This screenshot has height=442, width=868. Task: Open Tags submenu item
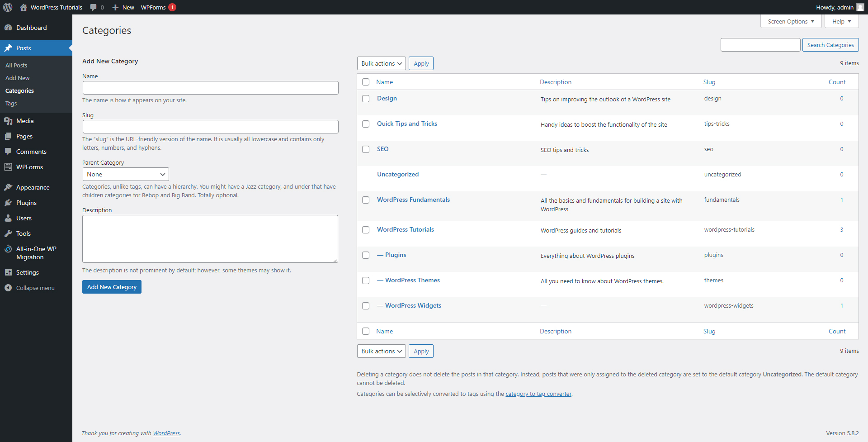tap(11, 103)
